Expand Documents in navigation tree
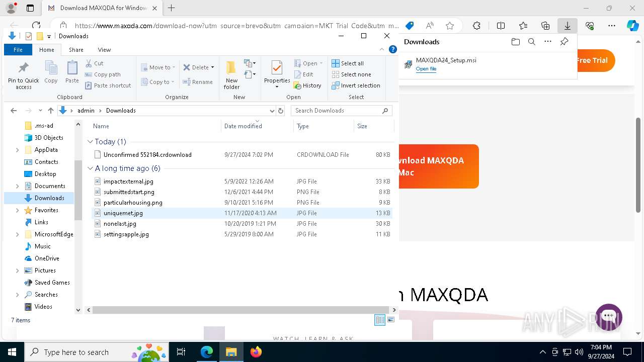 18,186
